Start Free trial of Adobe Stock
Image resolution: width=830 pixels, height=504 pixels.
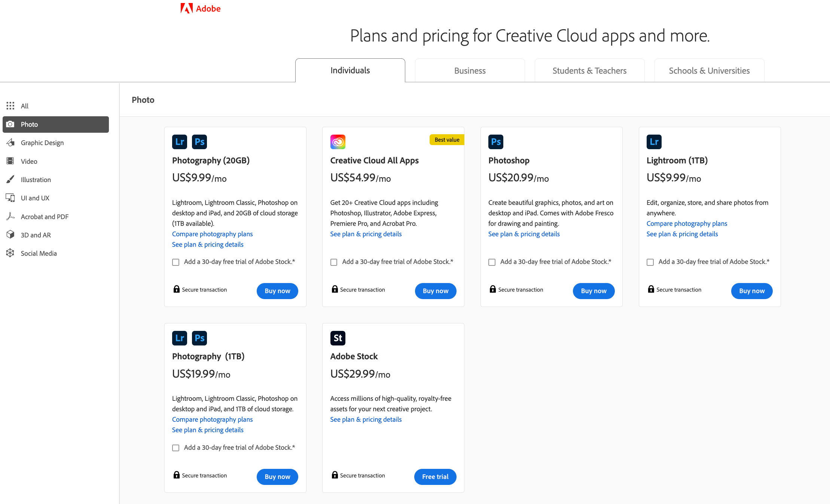(x=435, y=477)
